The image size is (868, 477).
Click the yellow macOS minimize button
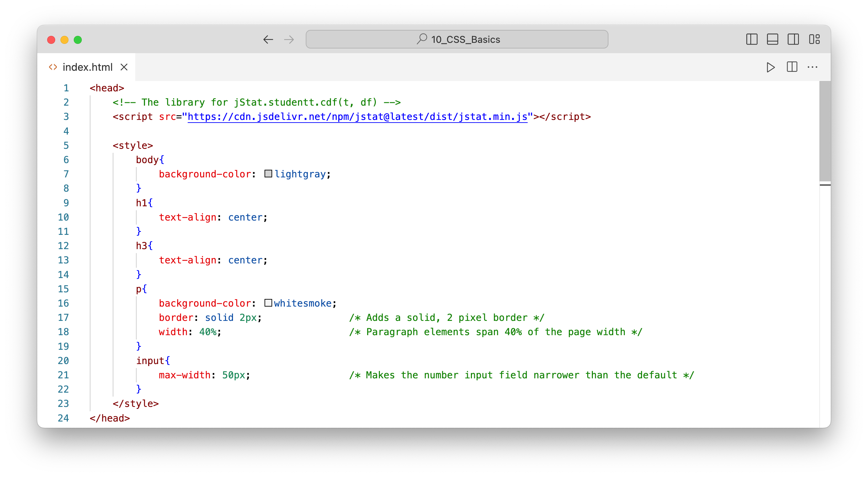point(64,40)
